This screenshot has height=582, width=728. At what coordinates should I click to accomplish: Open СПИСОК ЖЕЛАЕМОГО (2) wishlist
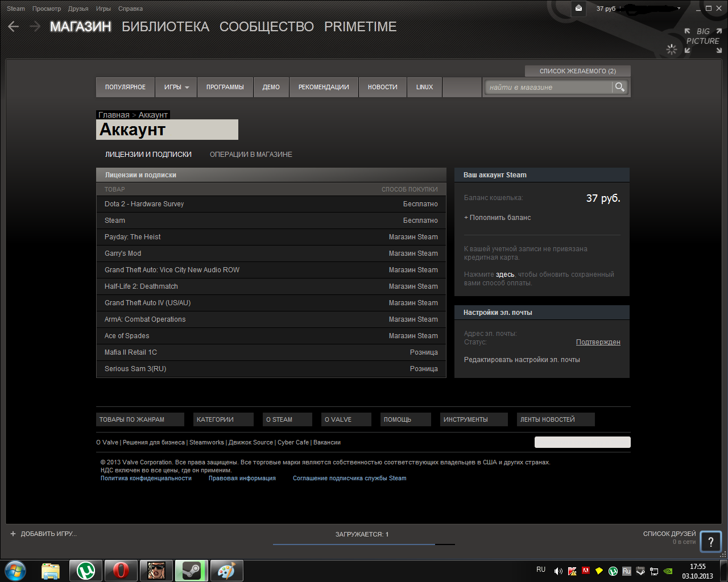click(x=578, y=71)
